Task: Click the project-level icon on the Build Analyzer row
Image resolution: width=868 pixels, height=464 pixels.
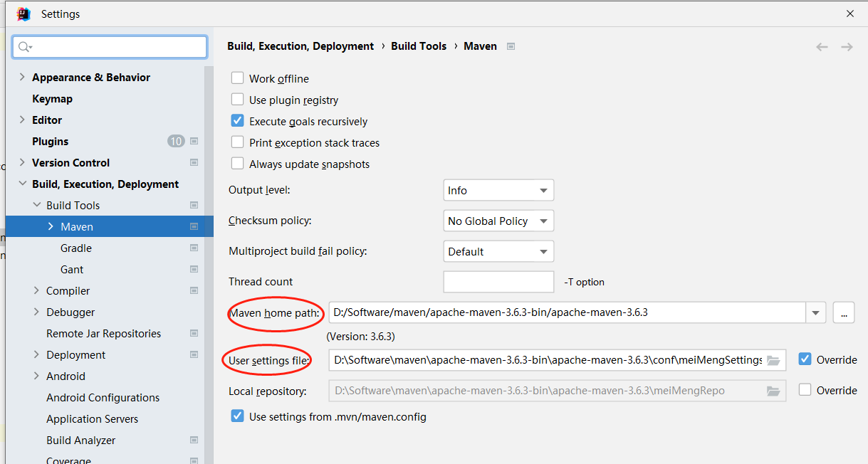Action: 194,440
